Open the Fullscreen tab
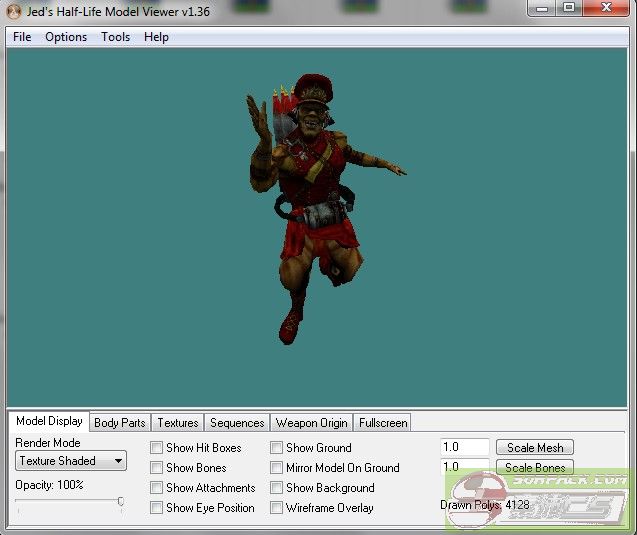The image size is (637, 535). pos(382,423)
